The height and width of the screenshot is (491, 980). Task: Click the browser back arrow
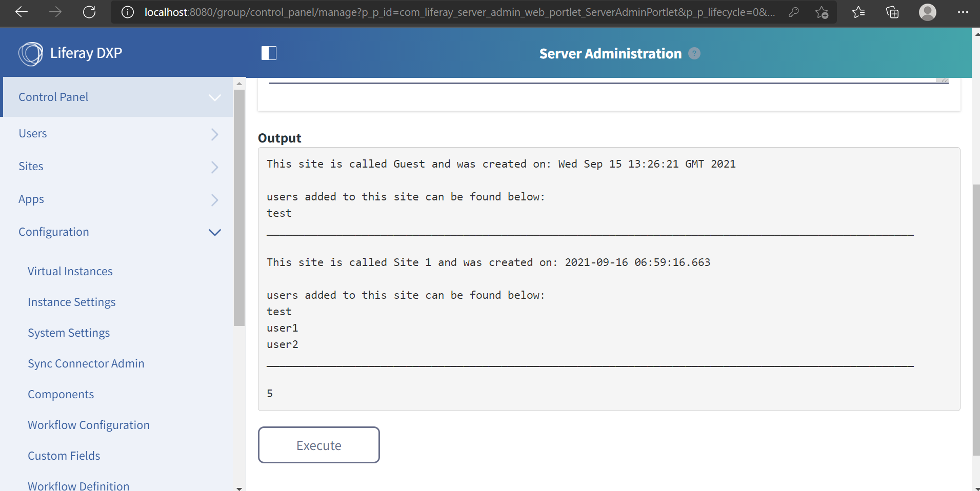(22, 12)
